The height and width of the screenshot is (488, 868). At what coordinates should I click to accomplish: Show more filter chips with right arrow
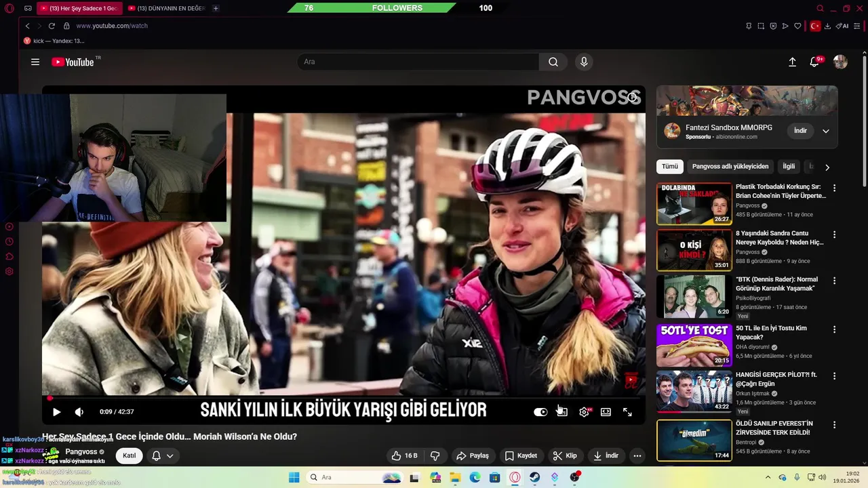tap(827, 167)
